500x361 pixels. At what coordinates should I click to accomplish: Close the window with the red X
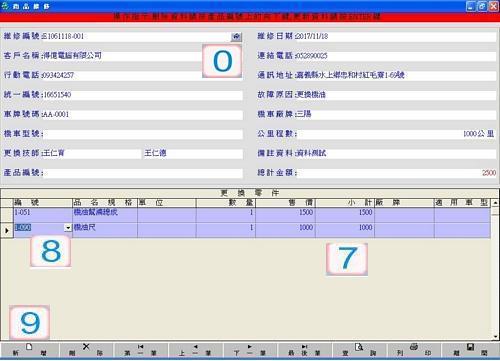pos(494,6)
